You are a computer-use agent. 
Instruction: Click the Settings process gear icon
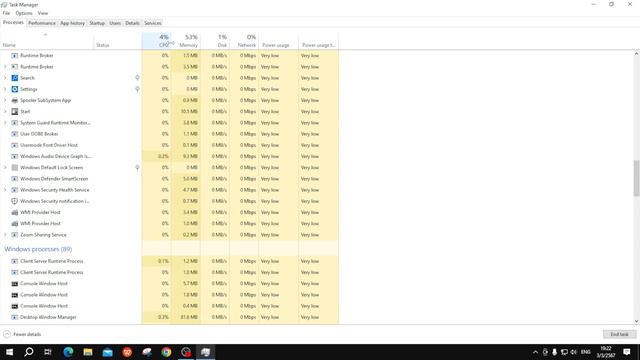[15, 89]
